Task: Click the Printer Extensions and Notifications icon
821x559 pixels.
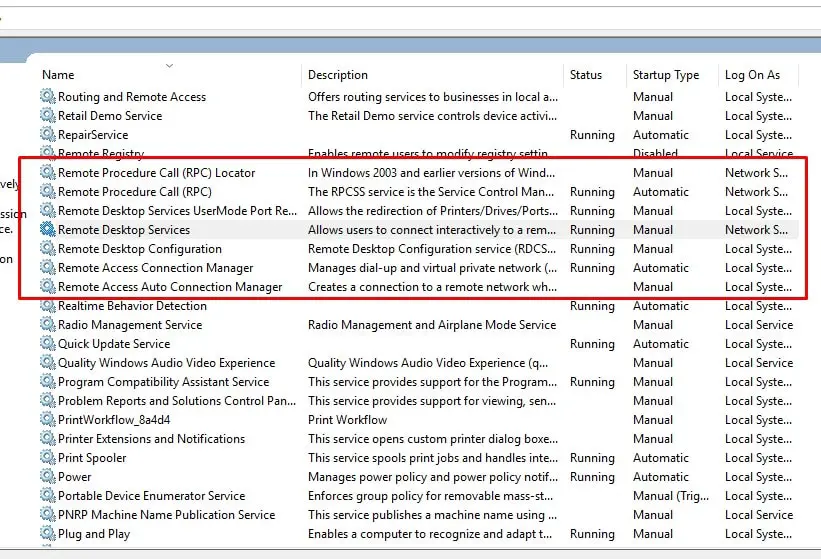Action: [48, 439]
